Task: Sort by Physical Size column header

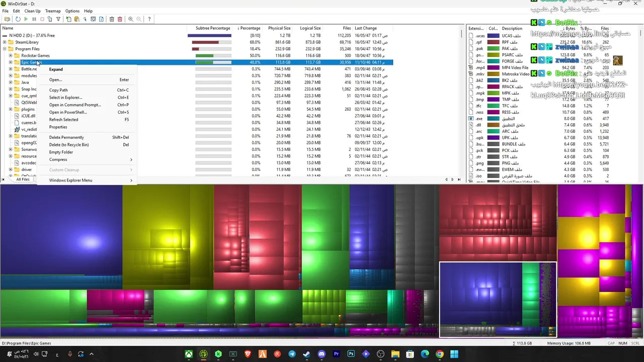Action: click(279, 28)
